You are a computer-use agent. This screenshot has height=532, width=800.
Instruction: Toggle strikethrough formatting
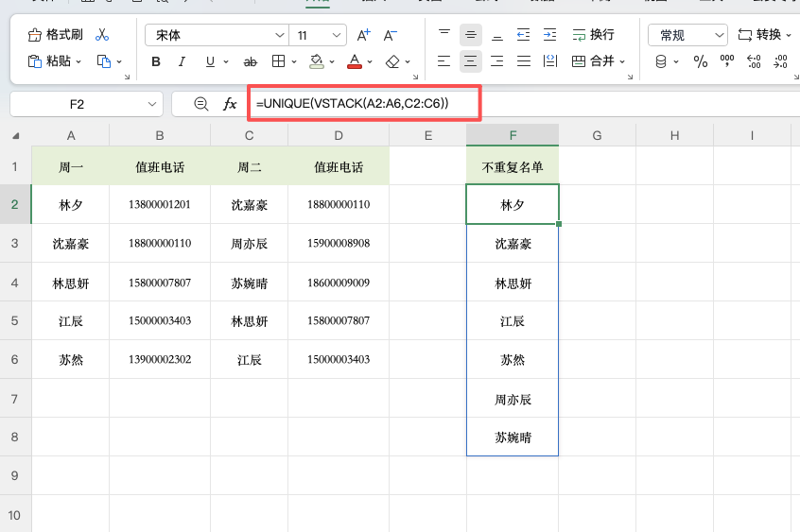pyautogui.click(x=250, y=61)
